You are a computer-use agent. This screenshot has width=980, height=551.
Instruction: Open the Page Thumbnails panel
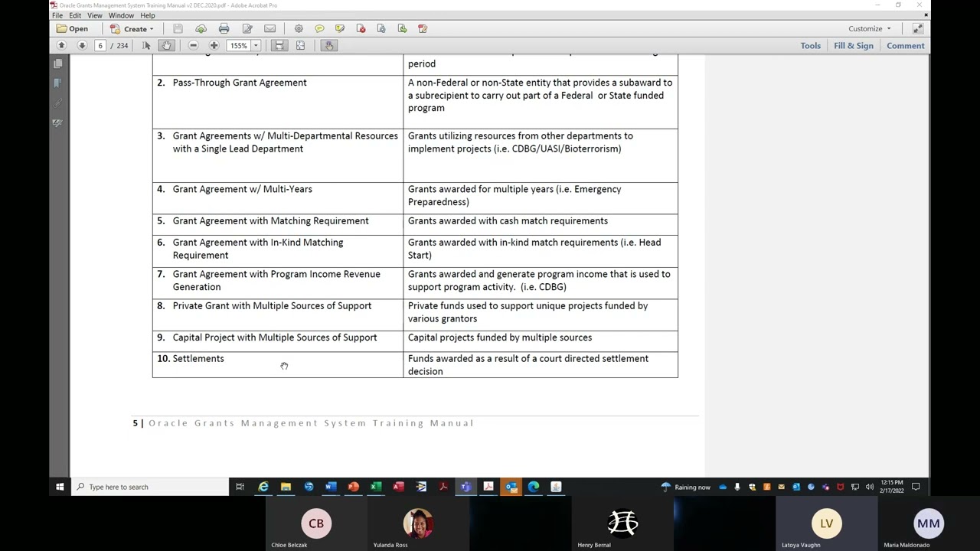[x=58, y=64]
